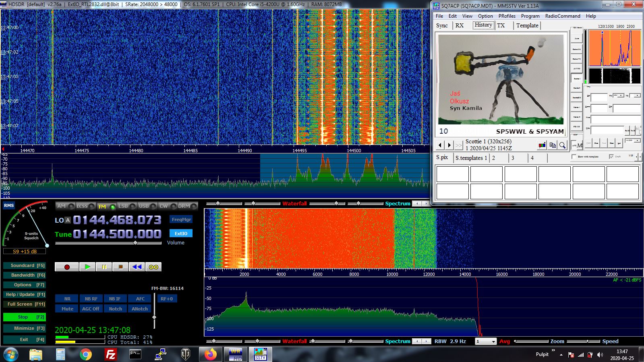The height and width of the screenshot is (362, 644).
Task: Select LSB demodulation mode
Action: pyautogui.click(x=127, y=206)
